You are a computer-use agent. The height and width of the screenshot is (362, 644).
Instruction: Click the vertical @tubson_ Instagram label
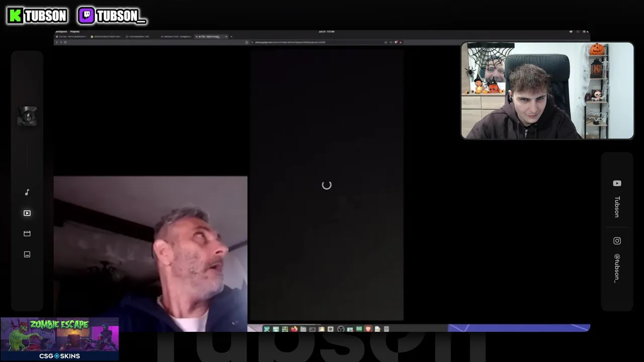coord(617,268)
